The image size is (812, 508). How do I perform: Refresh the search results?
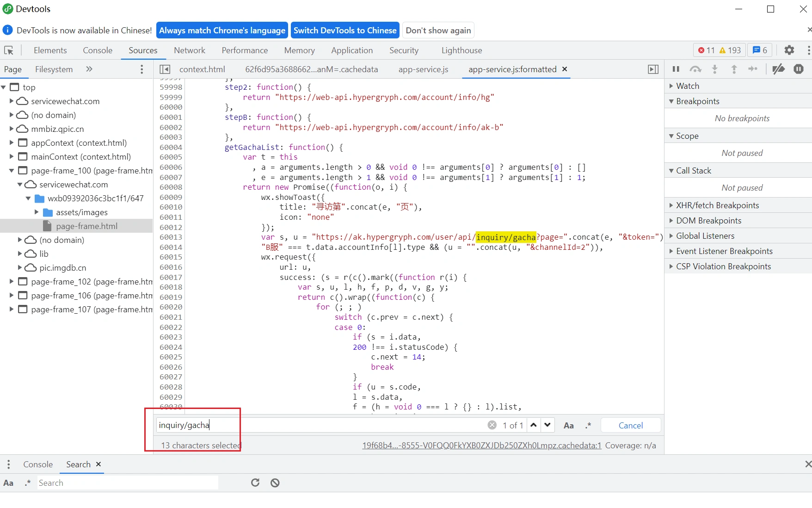255,483
